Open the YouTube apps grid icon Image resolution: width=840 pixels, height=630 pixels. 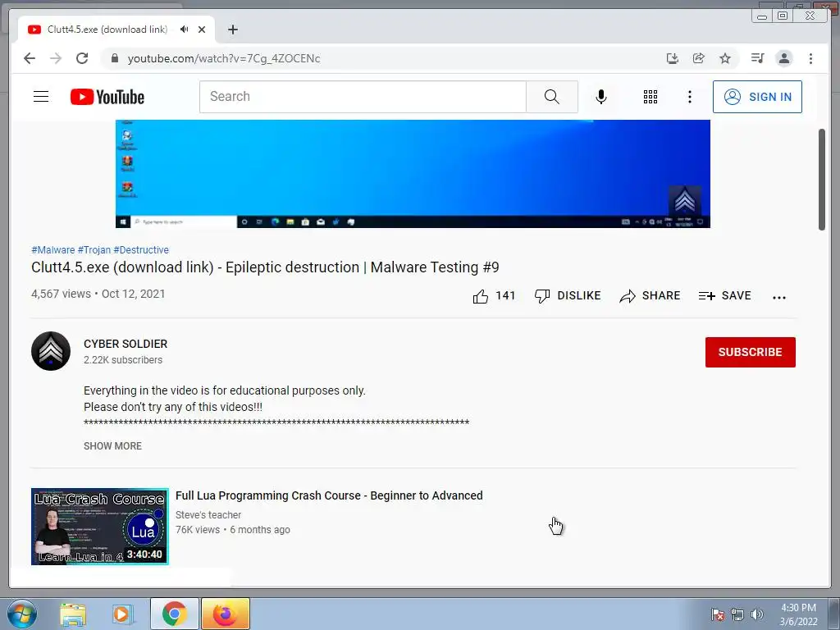pyautogui.click(x=651, y=97)
